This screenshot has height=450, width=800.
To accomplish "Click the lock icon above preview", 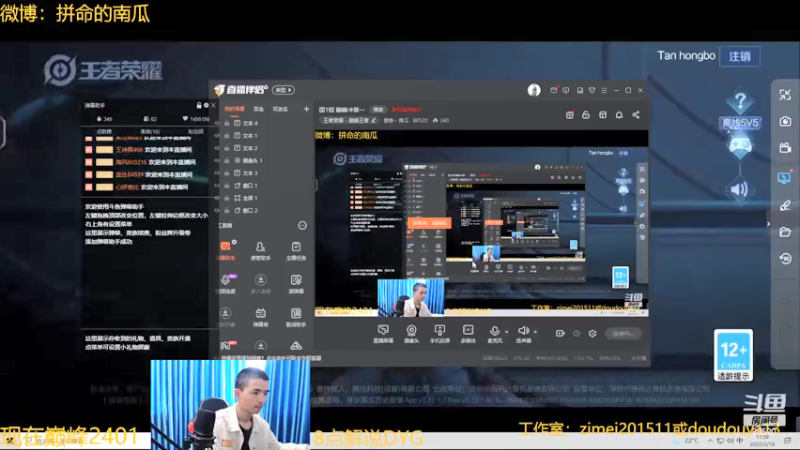I will pyautogui.click(x=586, y=115).
